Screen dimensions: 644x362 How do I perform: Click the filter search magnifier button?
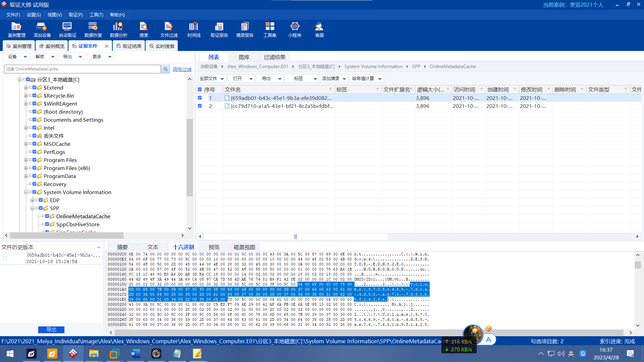pos(165,69)
